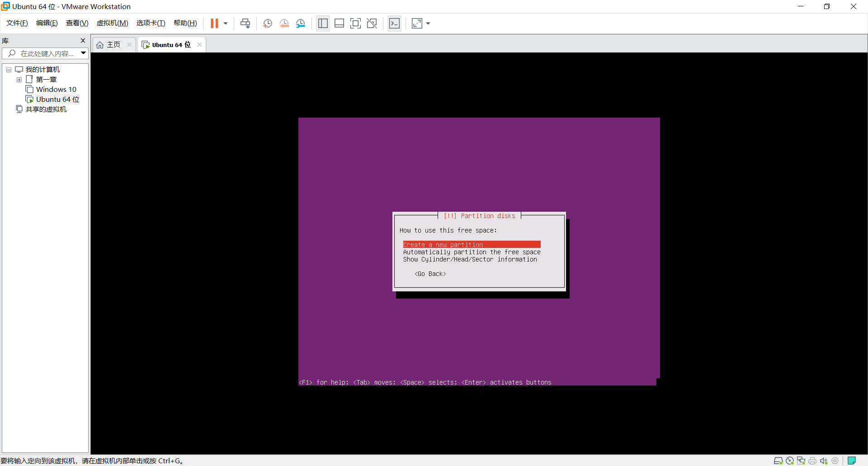This screenshot has height=466, width=868.
Task: Toggle the console view icon
Action: click(x=394, y=24)
